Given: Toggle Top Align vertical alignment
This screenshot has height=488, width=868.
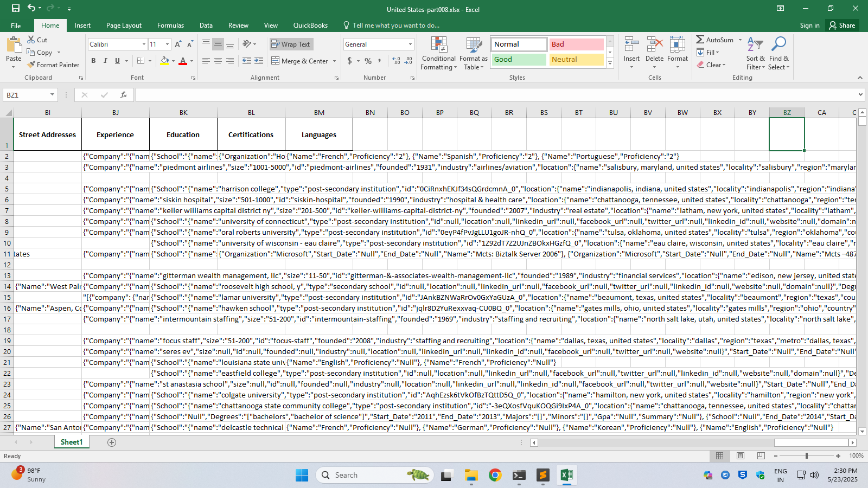Looking at the screenshot, I should point(206,44).
